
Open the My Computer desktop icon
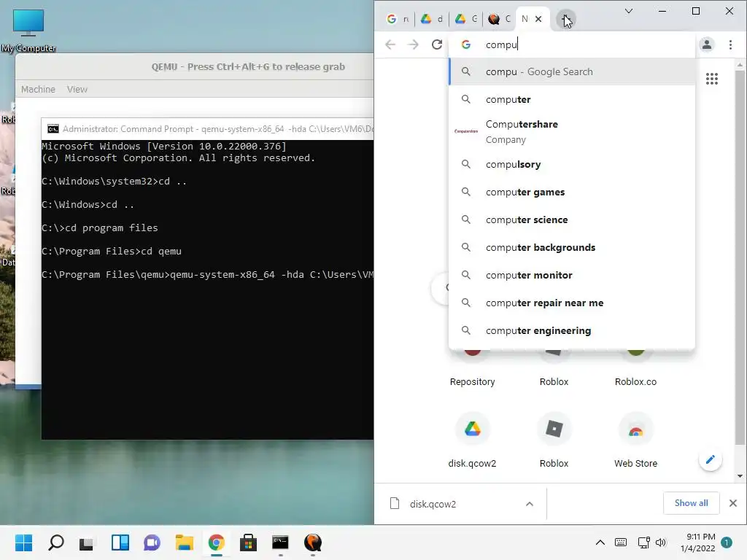(28, 31)
